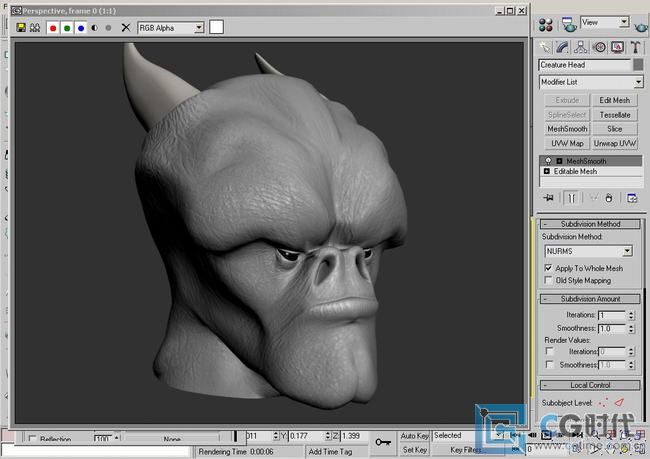
Task: Click the Set Key button
Action: coord(414,449)
